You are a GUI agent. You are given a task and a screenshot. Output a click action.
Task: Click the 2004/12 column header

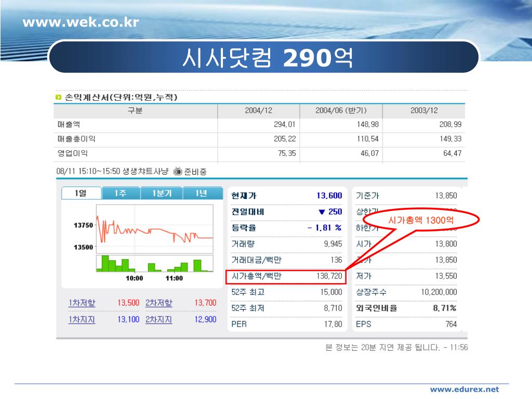(x=259, y=111)
